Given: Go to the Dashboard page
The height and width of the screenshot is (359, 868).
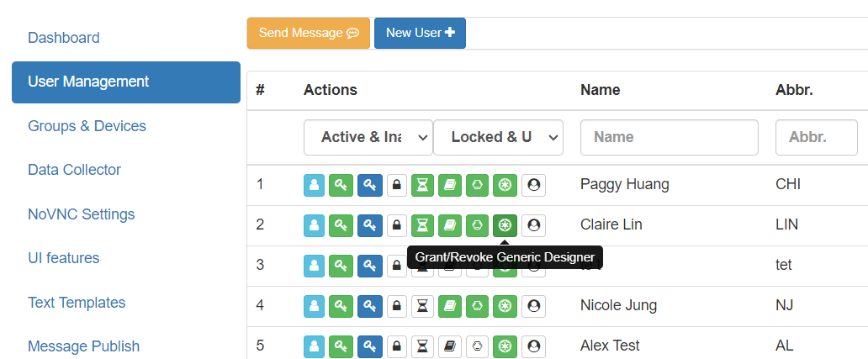Looking at the screenshot, I should pyautogui.click(x=64, y=38).
